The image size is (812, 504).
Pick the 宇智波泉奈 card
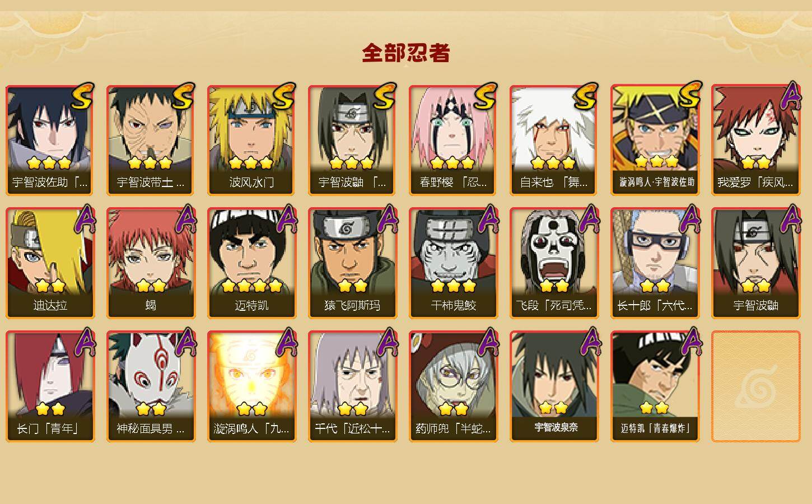click(554, 386)
